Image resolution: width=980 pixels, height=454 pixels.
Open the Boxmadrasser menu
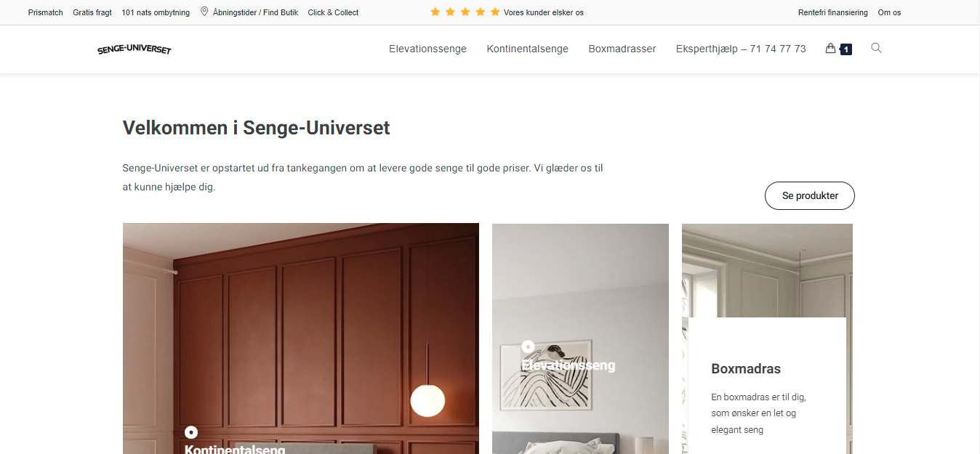[622, 49]
